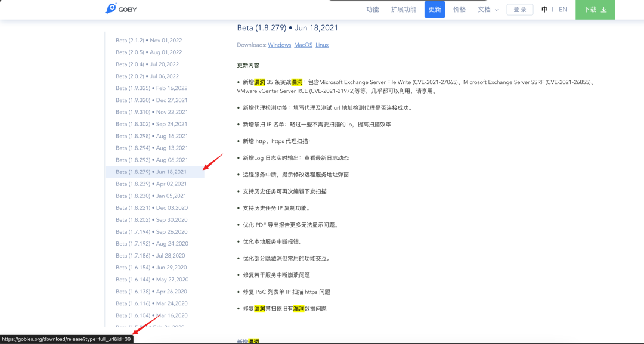Select Beta (1.6.144) May 27,2020 release
The image size is (644, 344).
(x=152, y=279)
